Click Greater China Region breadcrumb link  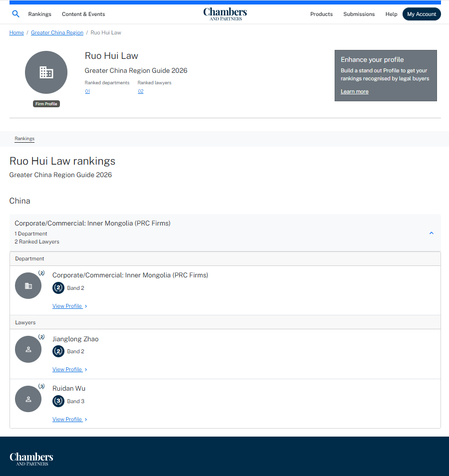coord(57,32)
